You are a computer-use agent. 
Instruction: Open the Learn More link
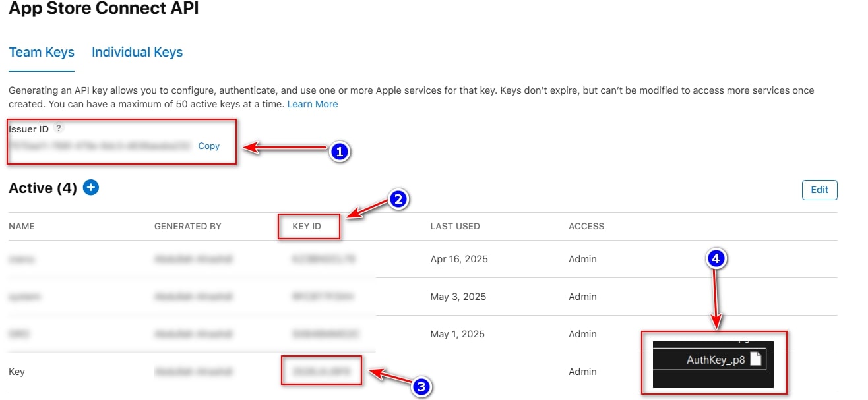coord(313,104)
